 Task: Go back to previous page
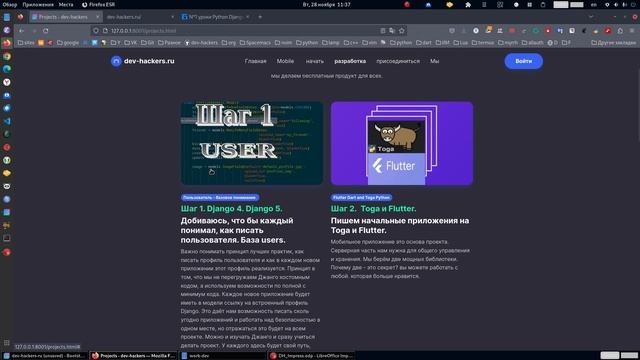tap(21, 31)
